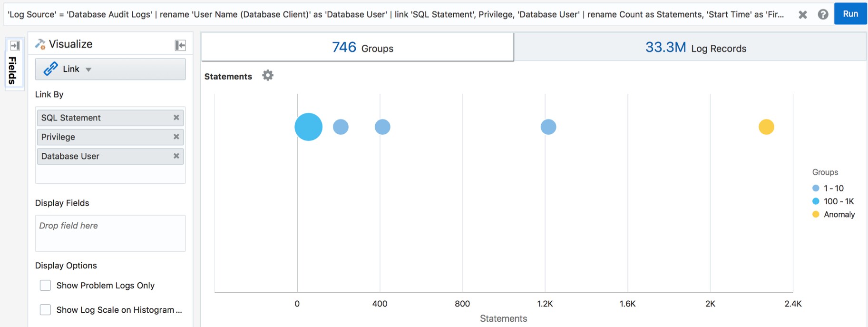Open Statements chart settings gear

(268, 76)
